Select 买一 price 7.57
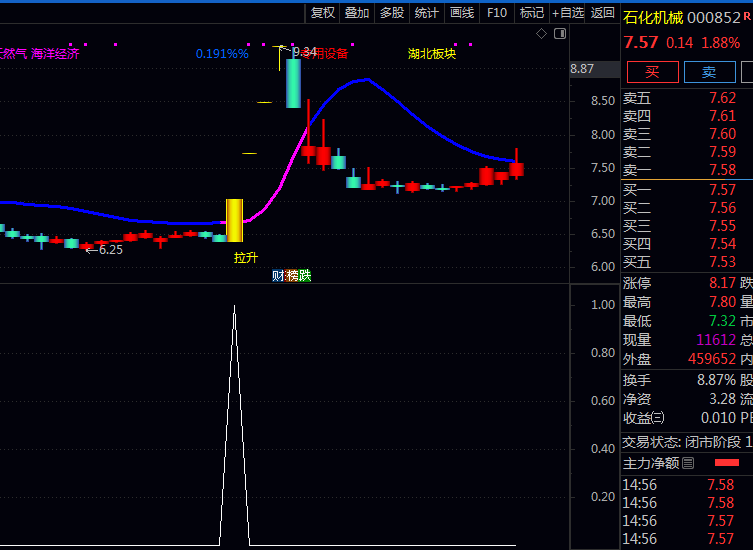Viewport: 753px width, 550px height. coord(722,190)
